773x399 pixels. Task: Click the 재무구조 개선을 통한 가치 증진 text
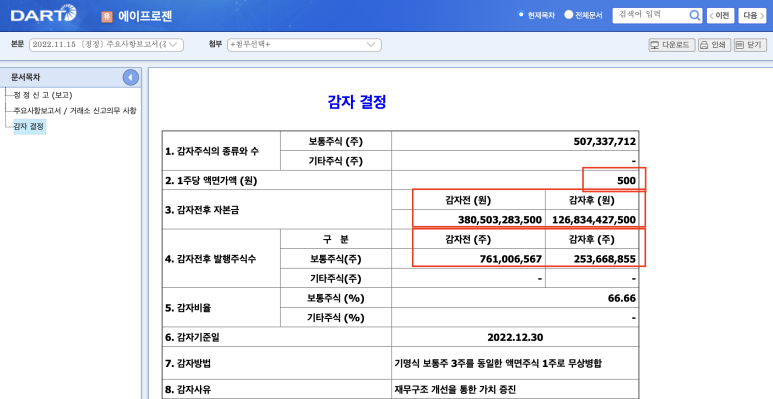(x=456, y=390)
